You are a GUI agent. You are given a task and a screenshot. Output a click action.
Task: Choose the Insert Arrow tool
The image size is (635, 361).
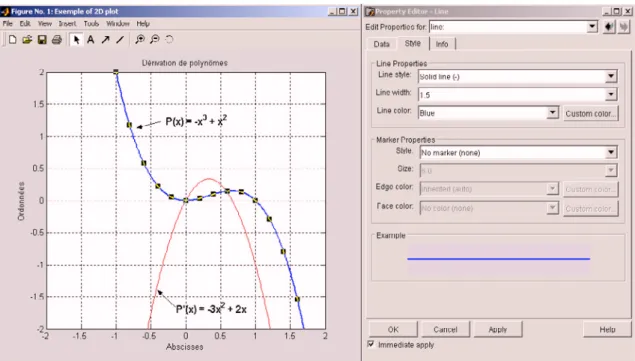[105, 39]
